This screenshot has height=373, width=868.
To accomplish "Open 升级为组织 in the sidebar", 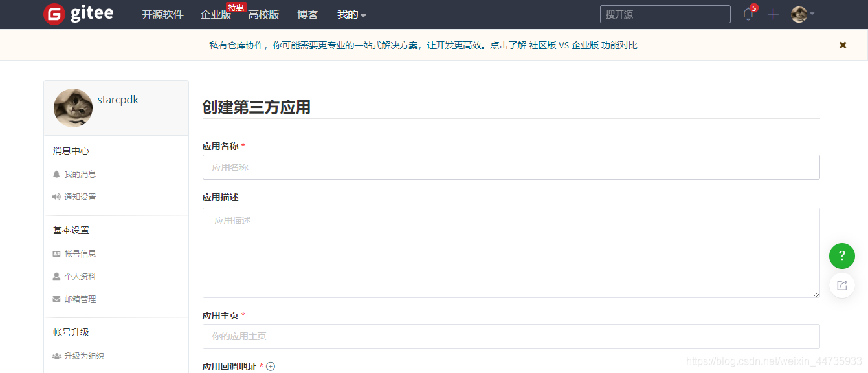I will coord(83,356).
